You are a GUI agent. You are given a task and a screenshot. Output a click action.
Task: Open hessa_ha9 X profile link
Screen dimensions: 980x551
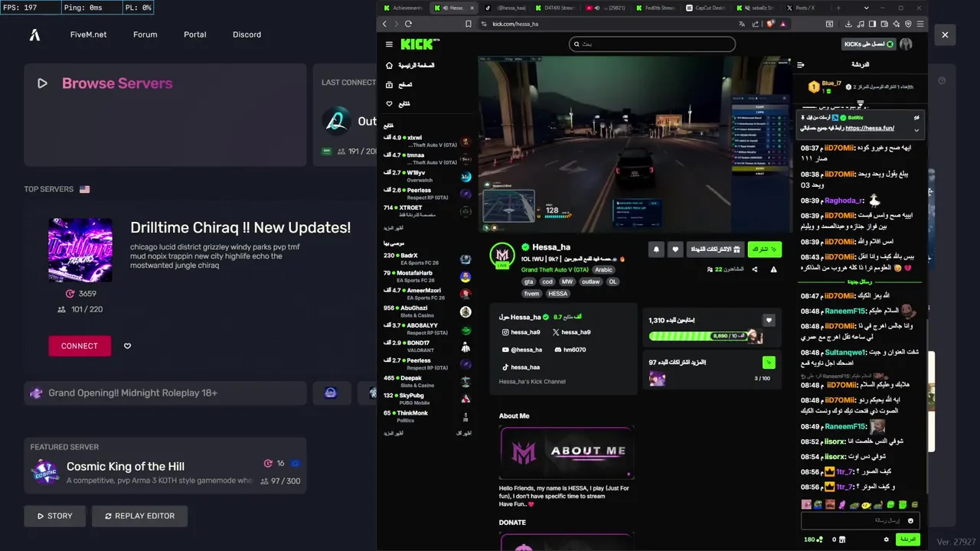pyautogui.click(x=571, y=332)
